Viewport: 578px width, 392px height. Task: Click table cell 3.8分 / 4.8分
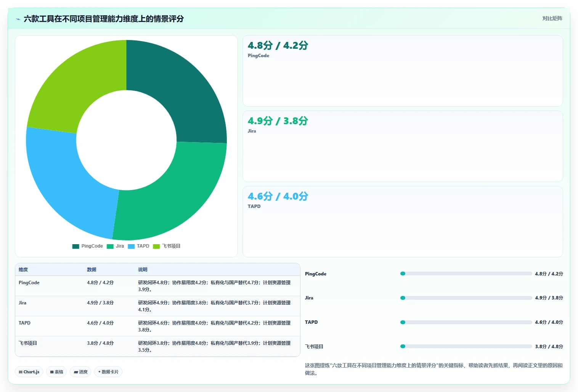pos(100,343)
